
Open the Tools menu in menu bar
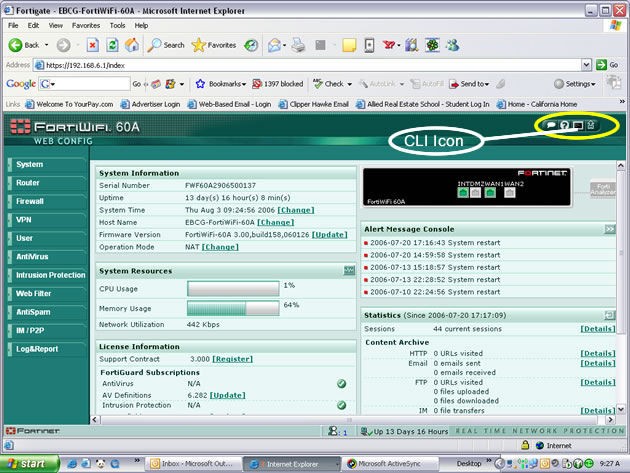[x=117, y=24]
